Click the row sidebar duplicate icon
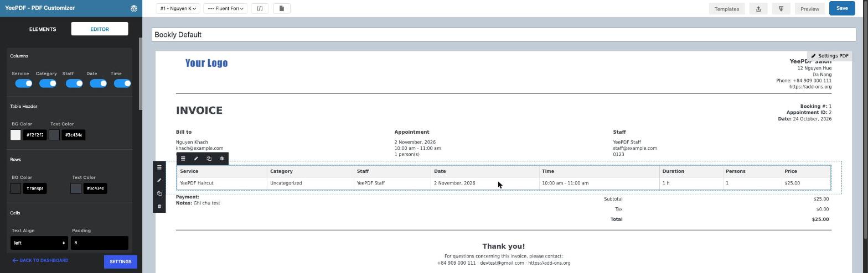This screenshot has width=868, height=273. point(159,193)
